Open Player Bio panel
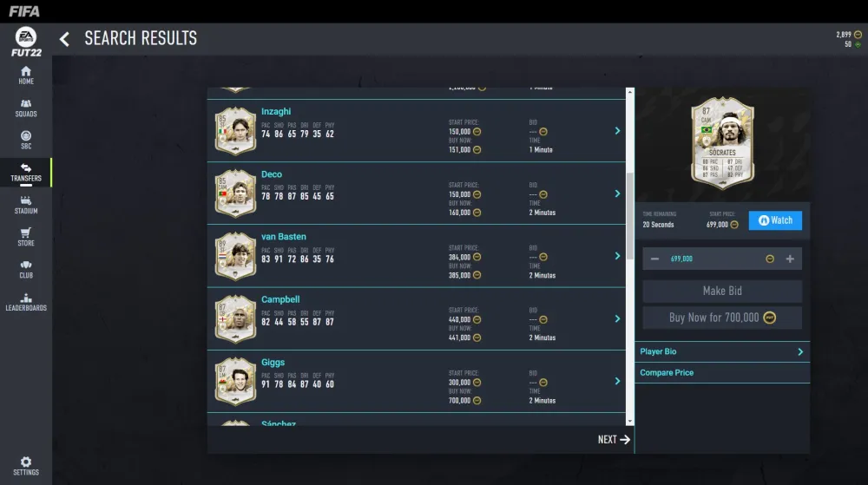This screenshot has width=868, height=485. coord(722,351)
